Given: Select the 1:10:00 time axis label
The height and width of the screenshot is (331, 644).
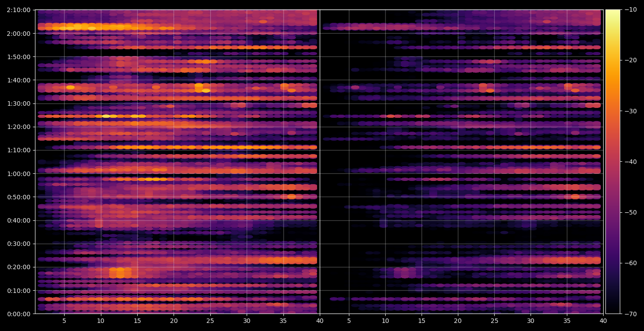Looking at the screenshot, I should click(19, 150).
